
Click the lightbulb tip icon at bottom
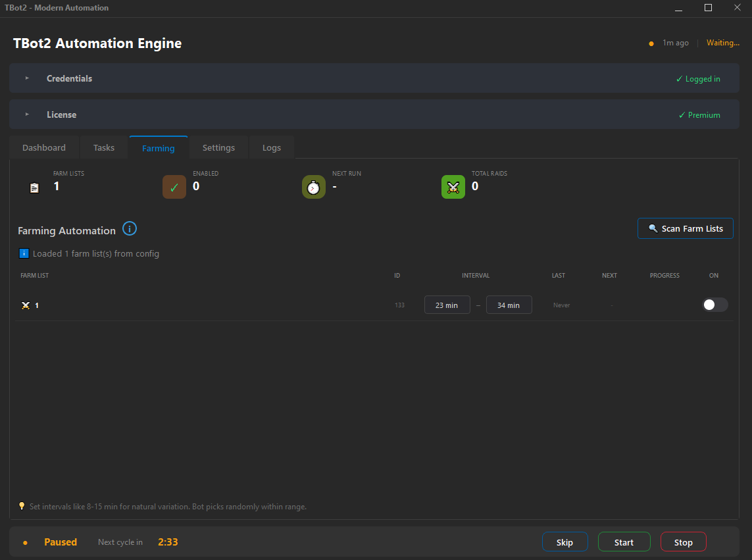click(22, 505)
